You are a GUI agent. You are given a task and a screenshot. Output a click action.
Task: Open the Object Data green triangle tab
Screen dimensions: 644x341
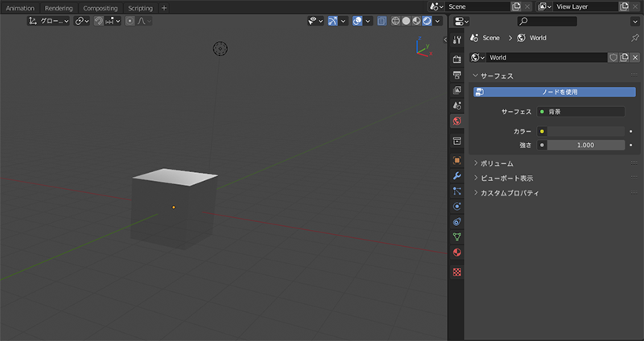pos(457,237)
